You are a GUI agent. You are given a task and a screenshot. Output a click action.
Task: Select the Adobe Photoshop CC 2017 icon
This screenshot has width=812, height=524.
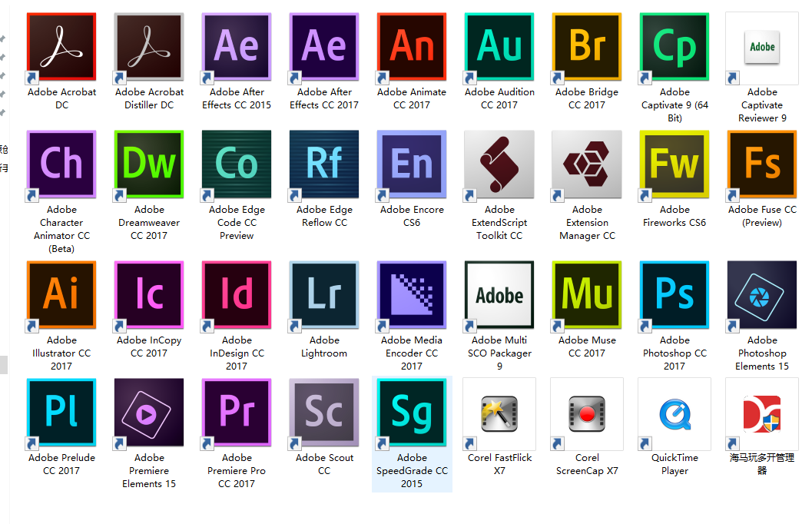pos(674,295)
